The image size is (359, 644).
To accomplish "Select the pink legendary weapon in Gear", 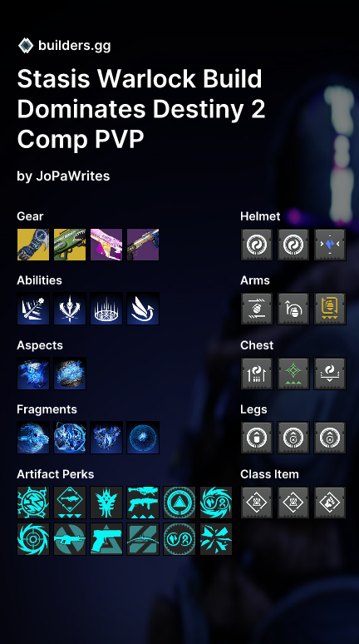I will (106, 245).
